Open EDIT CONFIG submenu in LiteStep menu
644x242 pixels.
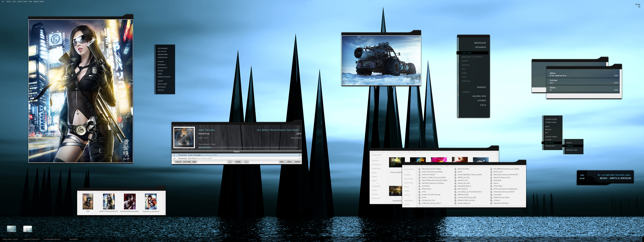[552, 143]
